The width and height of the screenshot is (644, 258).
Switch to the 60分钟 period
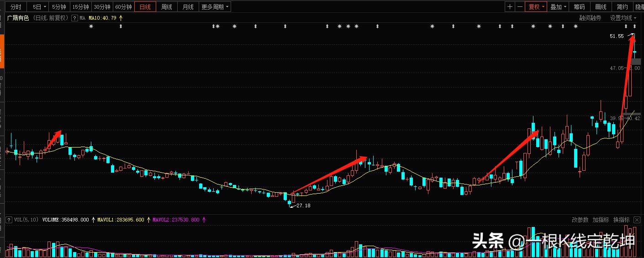123,7
